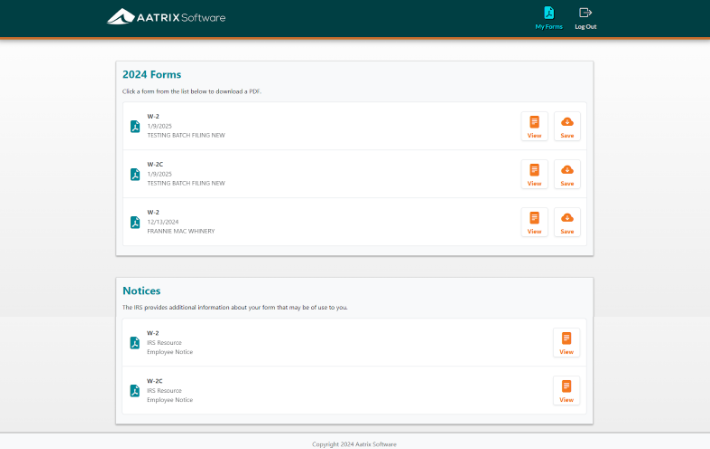Click the Aatrix Software logo
710x449 pixels.
pos(167,17)
